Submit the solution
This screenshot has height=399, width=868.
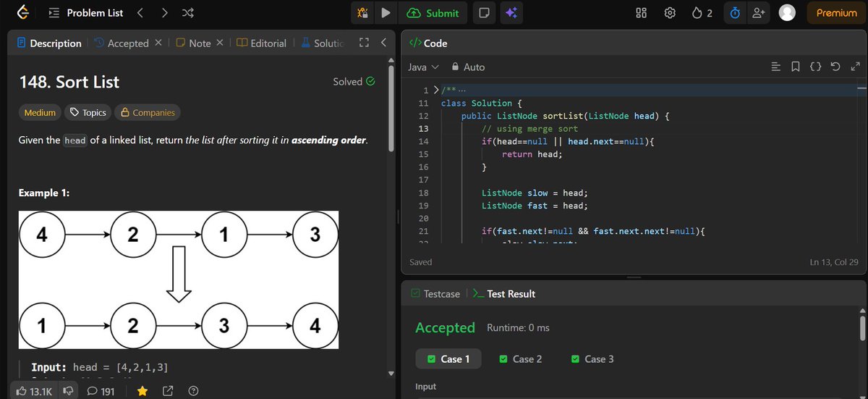[x=433, y=13]
